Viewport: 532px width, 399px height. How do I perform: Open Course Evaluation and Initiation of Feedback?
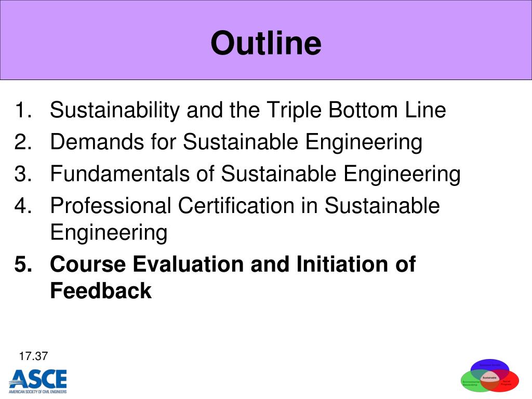[233, 277]
